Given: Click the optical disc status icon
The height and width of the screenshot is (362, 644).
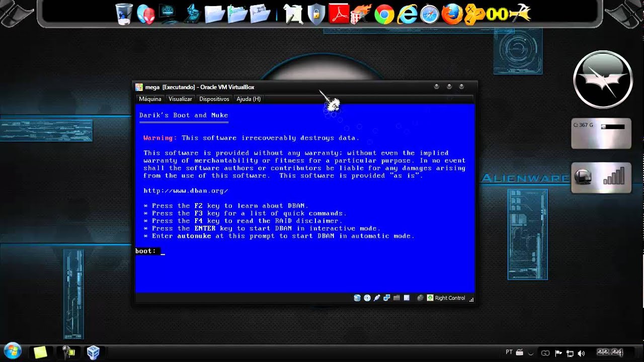Looking at the screenshot, I should 367,298.
